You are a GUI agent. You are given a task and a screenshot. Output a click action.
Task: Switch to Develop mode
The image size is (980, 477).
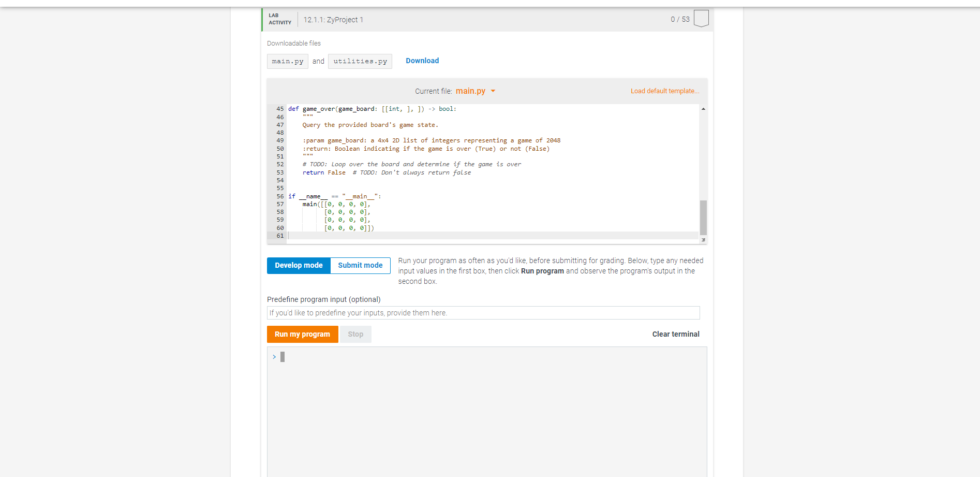299,265
